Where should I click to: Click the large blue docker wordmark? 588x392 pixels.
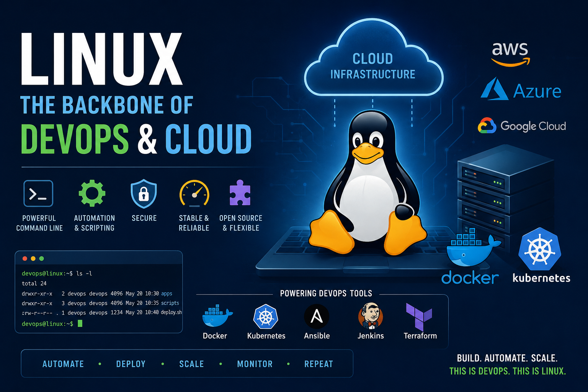tap(470, 278)
